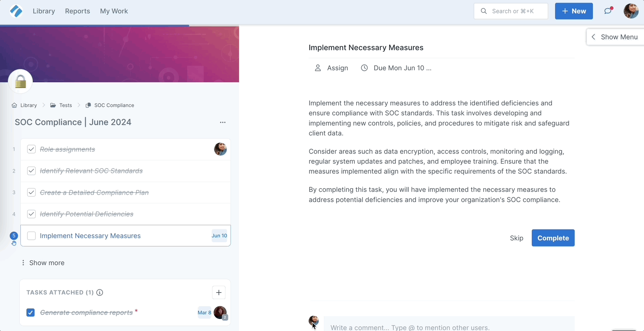
Task: Create a new item with New button
Action: tap(574, 11)
